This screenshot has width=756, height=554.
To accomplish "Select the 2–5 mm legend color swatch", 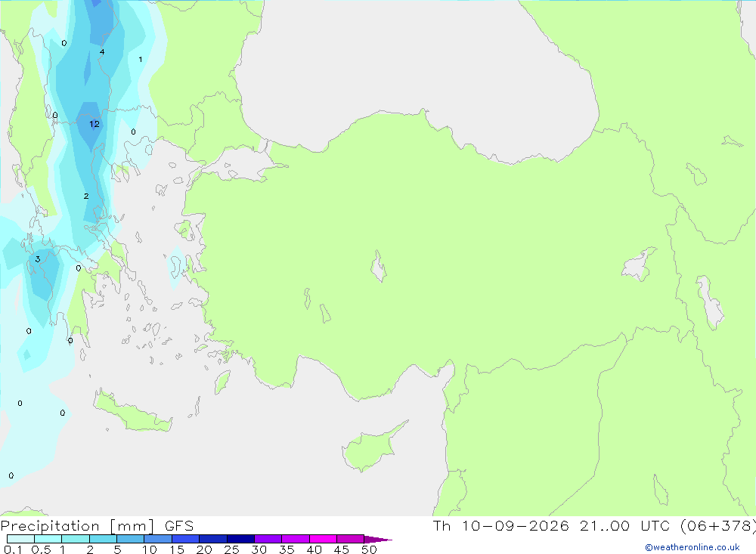I will tap(103, 539).
